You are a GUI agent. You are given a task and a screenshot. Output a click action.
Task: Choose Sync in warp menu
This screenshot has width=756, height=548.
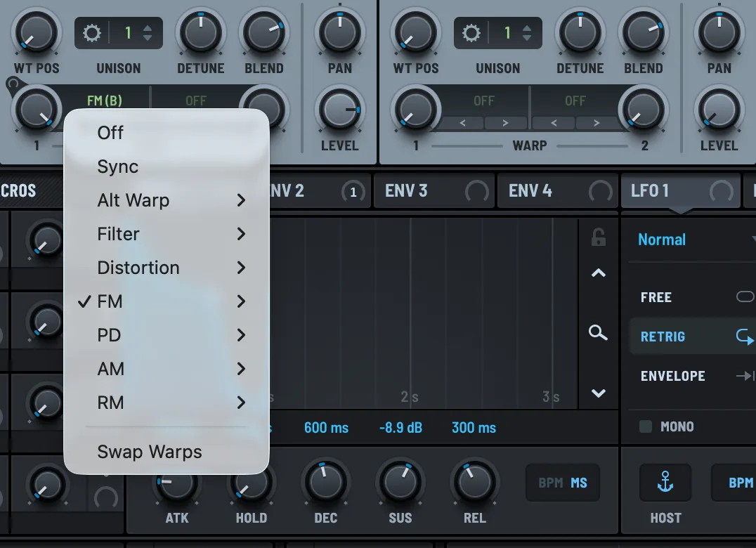(x=167, y=167)
